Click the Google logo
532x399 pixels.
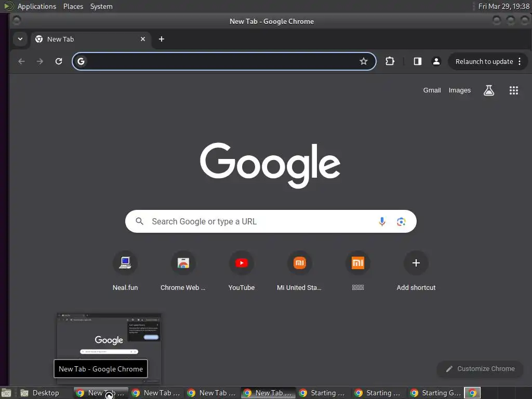(x=270, y=165)
